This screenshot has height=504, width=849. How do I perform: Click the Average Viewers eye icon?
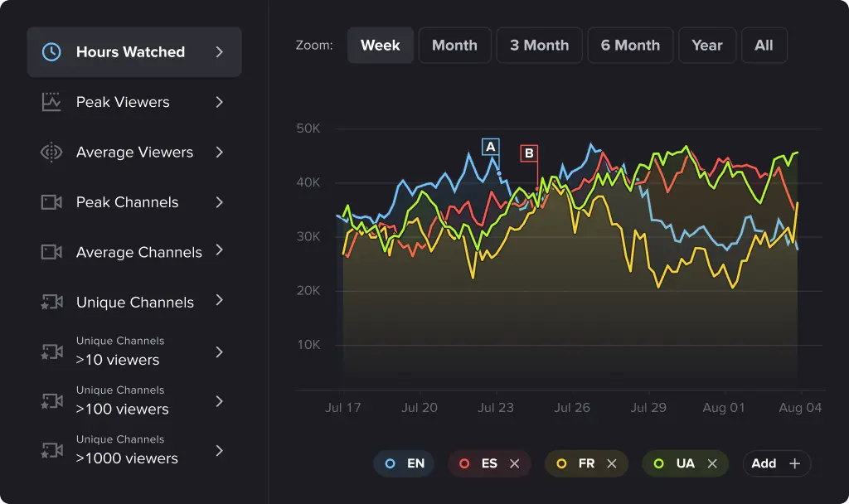tap(51, 153)
